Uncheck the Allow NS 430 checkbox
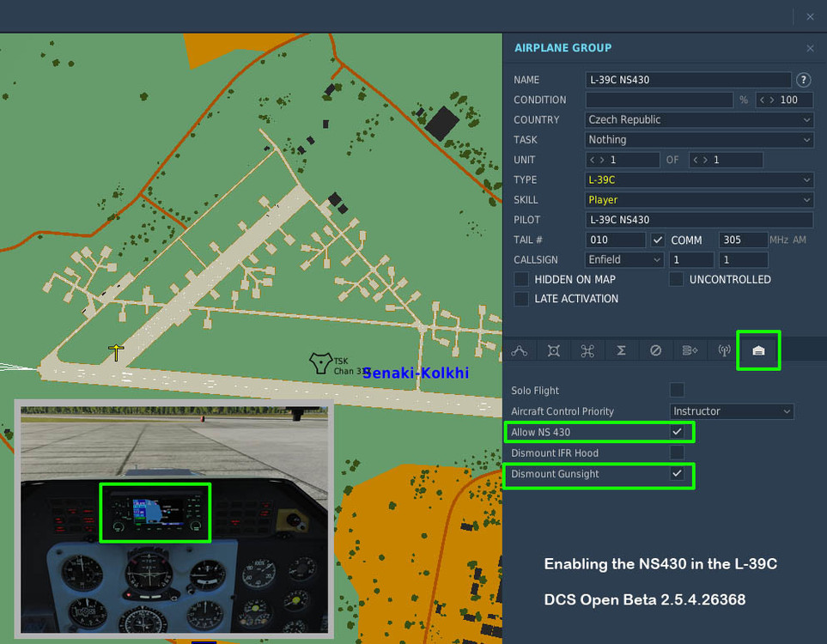 click(x=677, y=432)
